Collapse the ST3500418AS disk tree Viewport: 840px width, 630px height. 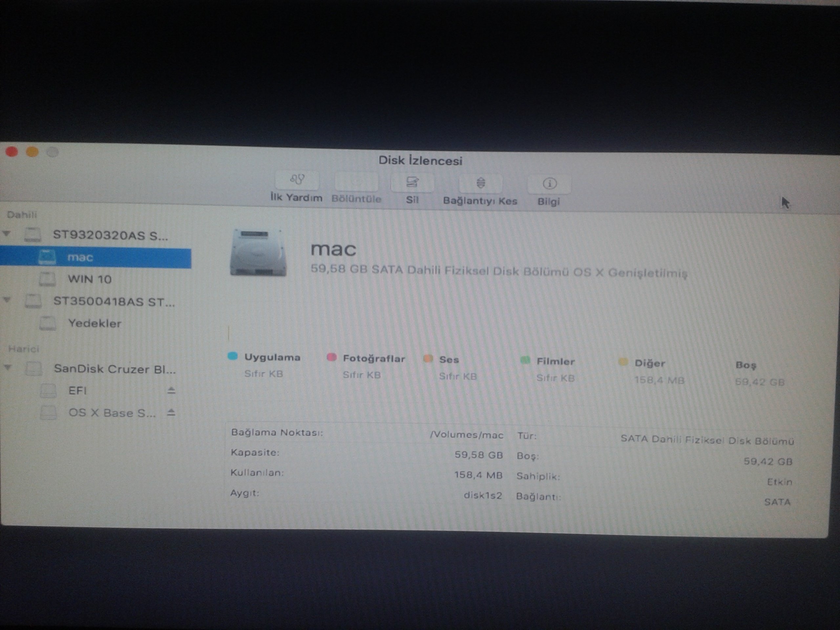(7, 300)
